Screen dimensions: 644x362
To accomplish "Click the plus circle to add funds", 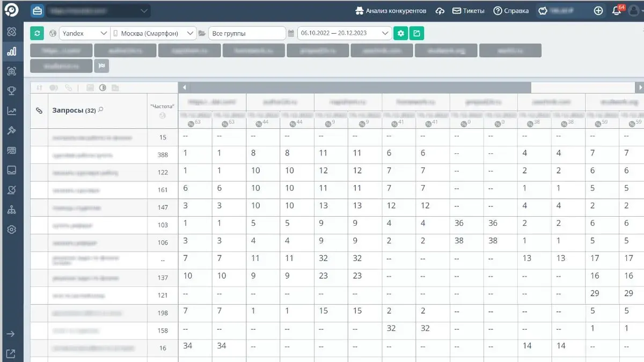I will pos(598,11).
